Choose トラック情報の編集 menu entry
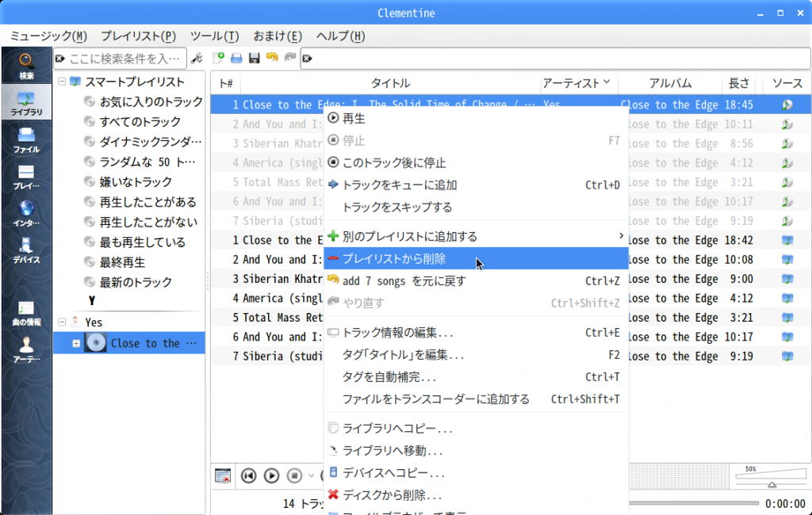This screenshot has width=812, height=515. click(476, 333)
